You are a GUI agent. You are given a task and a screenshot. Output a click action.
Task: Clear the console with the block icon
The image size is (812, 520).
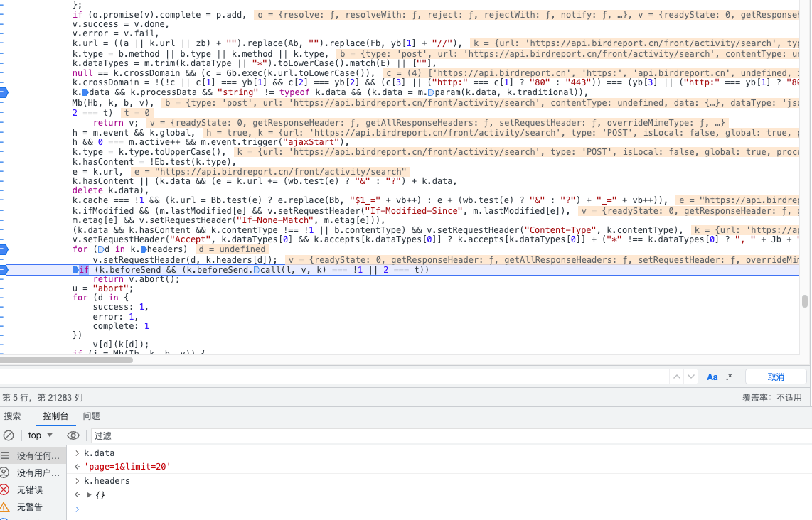(9, 435)
